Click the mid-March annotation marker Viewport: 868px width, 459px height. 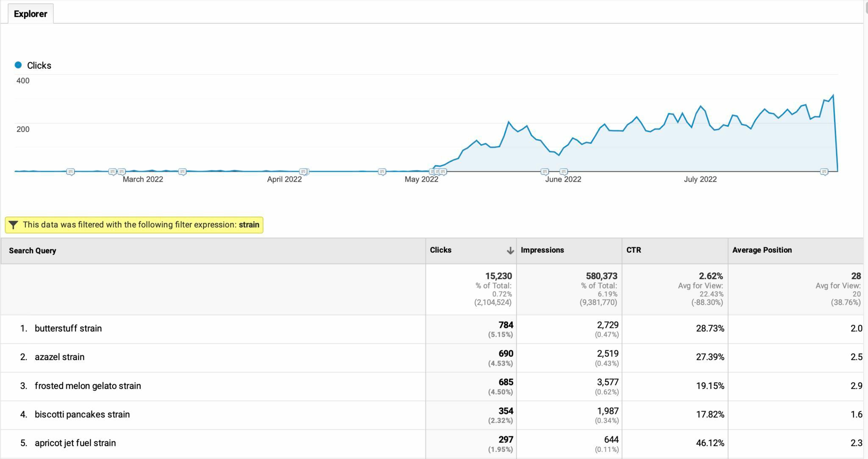pos(182,172)
